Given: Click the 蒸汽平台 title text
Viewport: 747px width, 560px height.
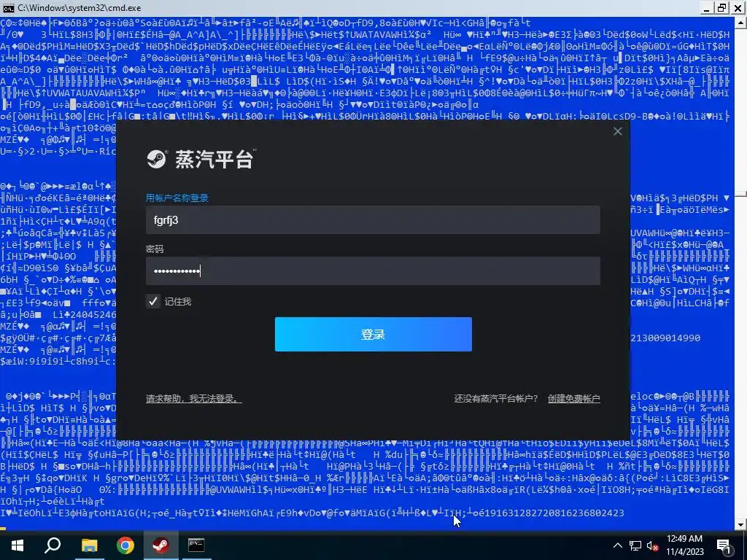Looking at the screenshot, I should click(214, 159).
